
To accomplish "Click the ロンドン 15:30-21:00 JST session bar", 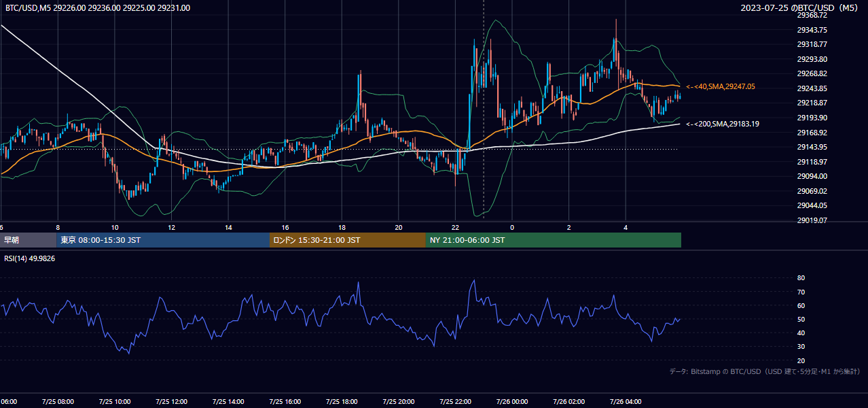I will (348, 240).
